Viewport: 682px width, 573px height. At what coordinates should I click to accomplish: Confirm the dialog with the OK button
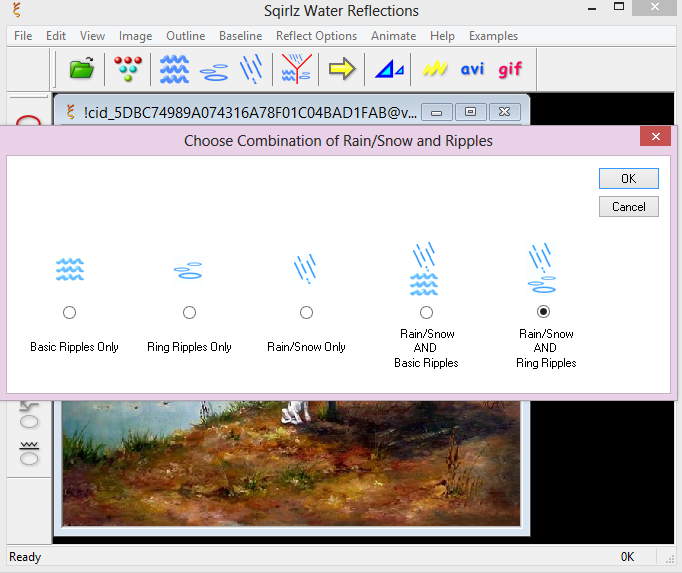(x=628, y=179)
